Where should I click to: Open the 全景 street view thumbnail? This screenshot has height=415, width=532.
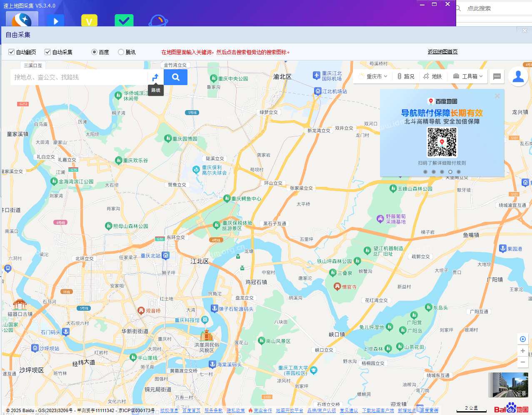(x=508, y=385)
